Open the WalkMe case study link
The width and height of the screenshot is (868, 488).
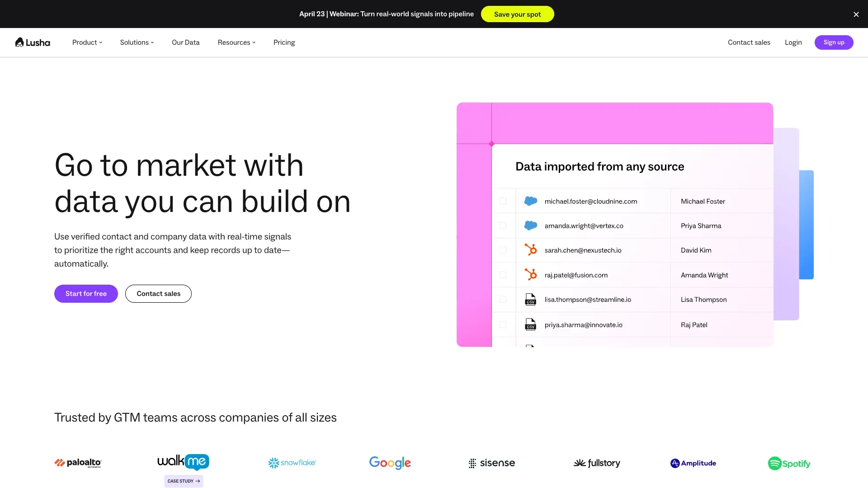[x=184, y=481]
